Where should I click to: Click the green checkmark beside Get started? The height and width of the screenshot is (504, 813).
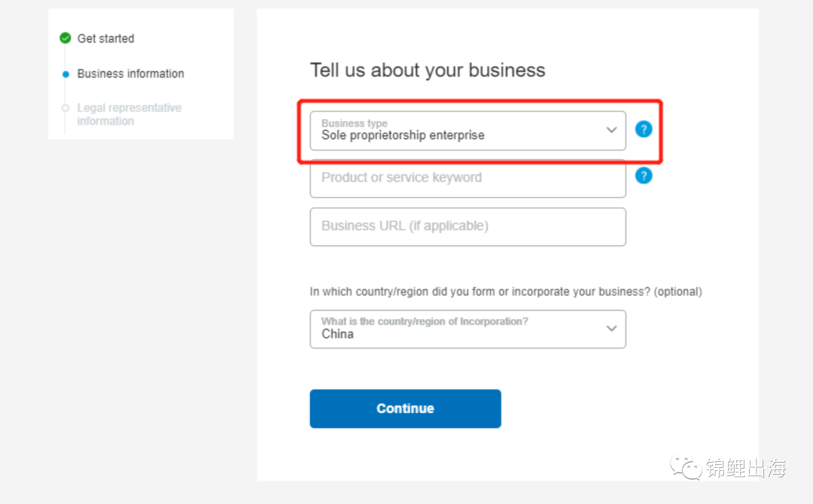tap(65, 38)
